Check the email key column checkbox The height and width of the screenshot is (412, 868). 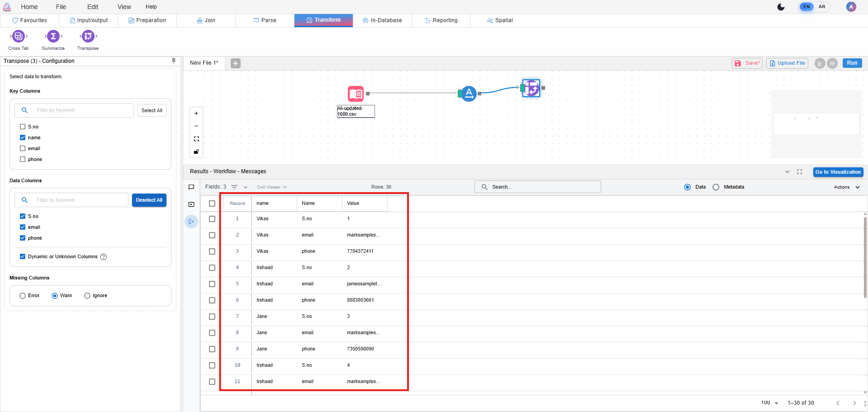point(23,148)
